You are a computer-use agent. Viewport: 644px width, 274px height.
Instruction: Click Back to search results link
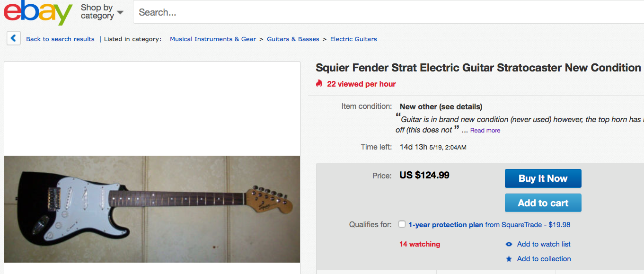(60, 39)
